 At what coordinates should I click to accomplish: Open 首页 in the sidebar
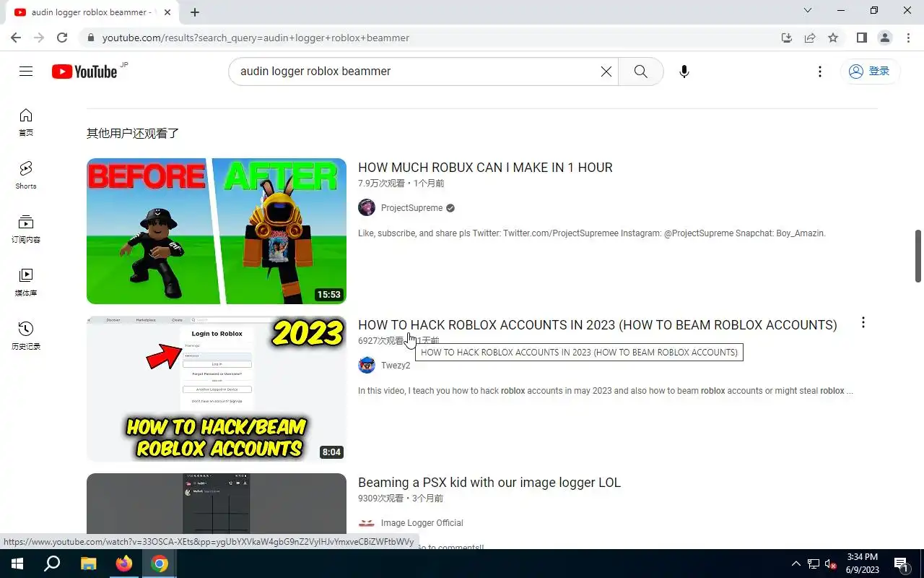(x=26, y=123)
